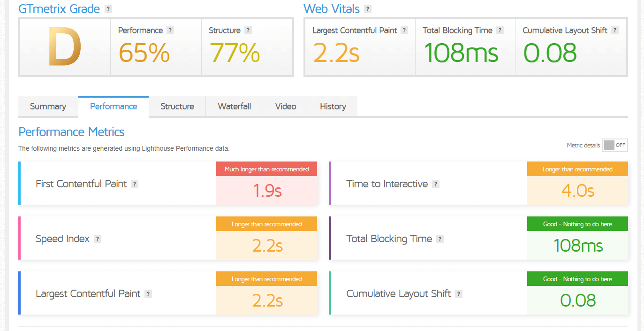Viewport: 644px width, 331px height.
Task: Click help icon beside GTmetrix Grade heading
Action: (x=108, y=9)
